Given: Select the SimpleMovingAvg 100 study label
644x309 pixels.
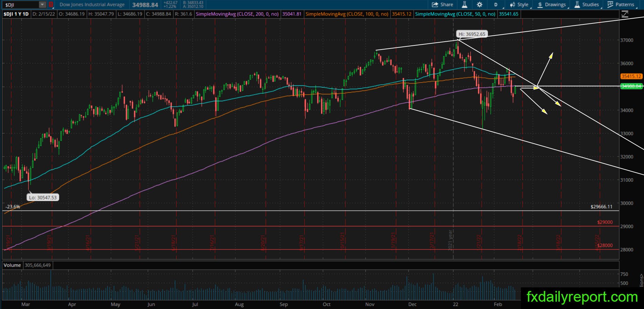Looking at the screenshot, I should 347,14.
